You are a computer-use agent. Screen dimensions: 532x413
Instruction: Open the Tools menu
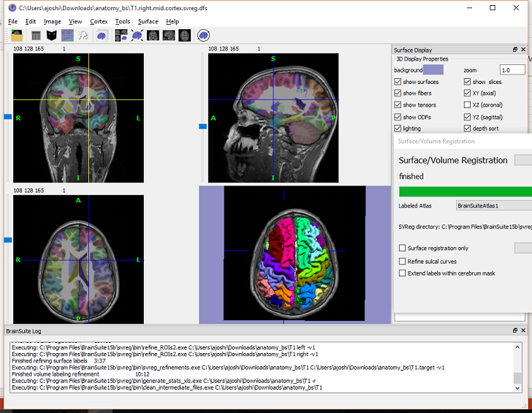click(x=122, y=22)
